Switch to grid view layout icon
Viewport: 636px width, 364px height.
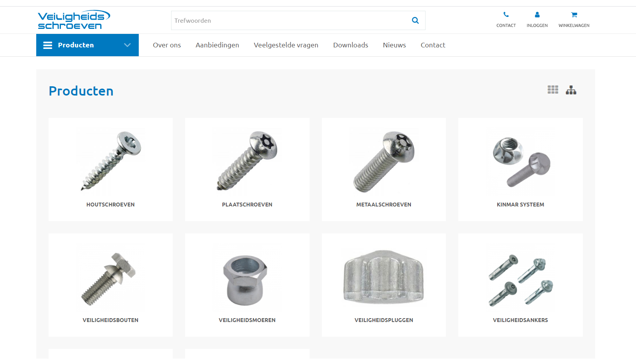point(553,89)
